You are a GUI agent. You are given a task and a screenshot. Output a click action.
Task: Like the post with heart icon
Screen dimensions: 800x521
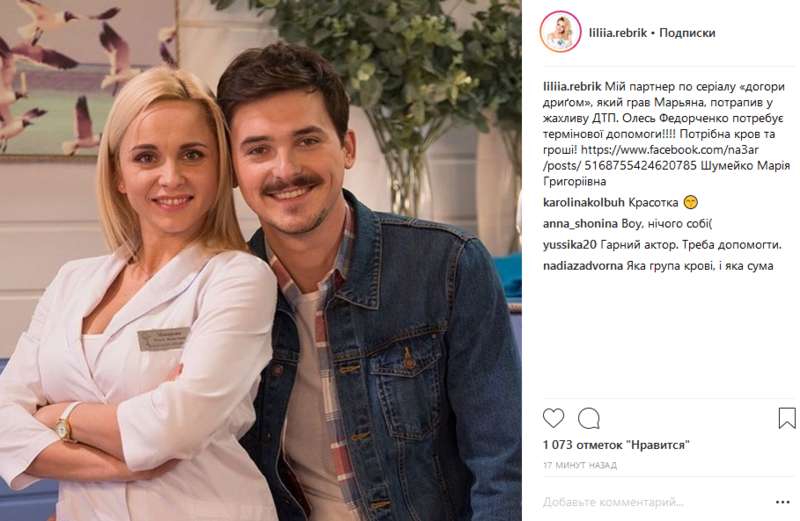pos(554,418)
